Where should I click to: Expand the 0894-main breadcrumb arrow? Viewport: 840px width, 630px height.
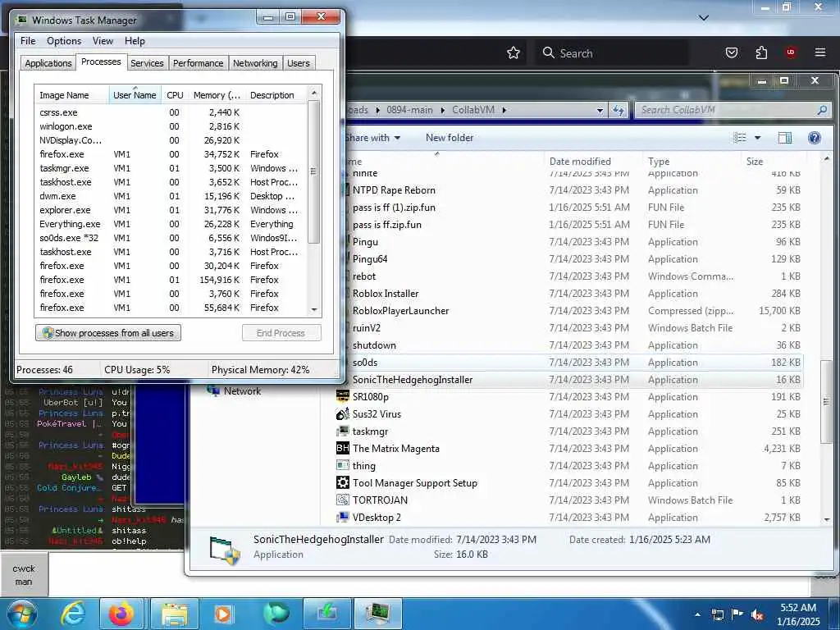click(443, 110)
